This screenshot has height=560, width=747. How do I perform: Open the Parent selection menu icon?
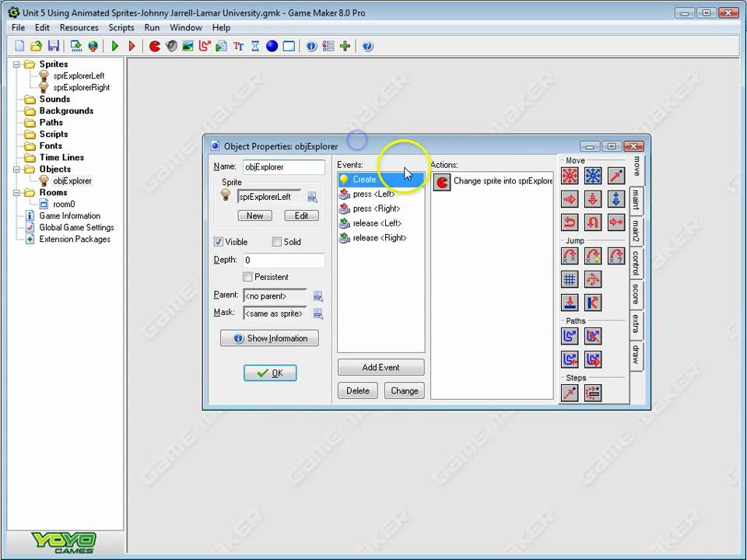click(318, 296)
